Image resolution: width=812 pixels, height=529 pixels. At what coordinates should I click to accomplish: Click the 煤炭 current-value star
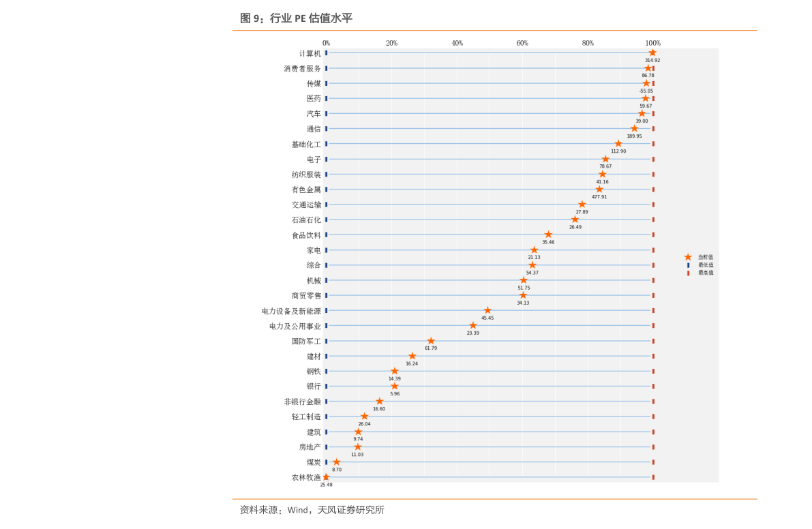[x=336, y=462]
